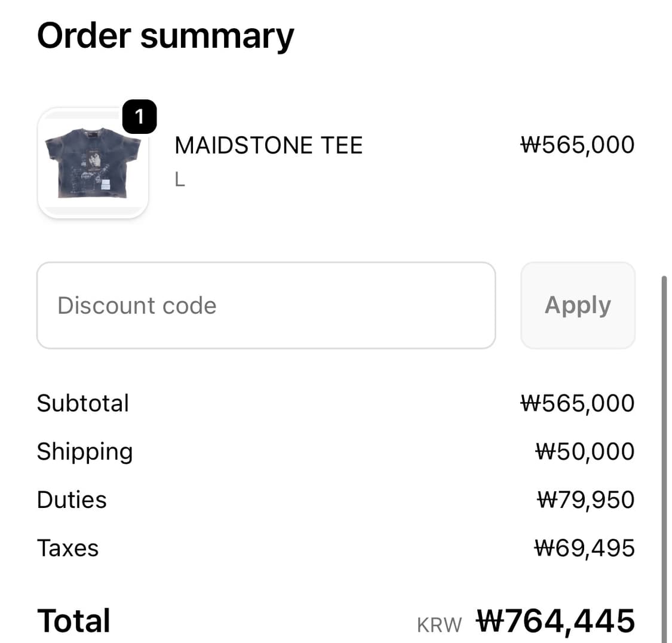Screen dimensions: 672x643
Task: Click the size L label under product
Action: click(180, 179)
